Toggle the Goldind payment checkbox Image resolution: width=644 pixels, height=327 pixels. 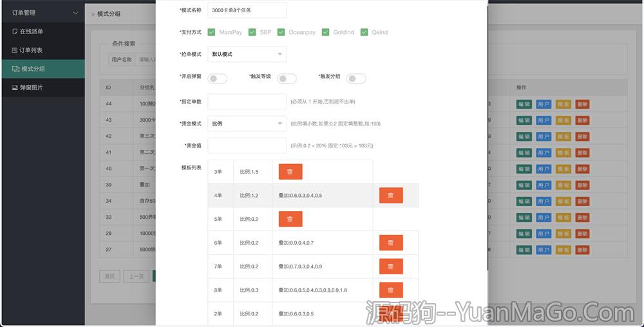[x=325, y=32]
